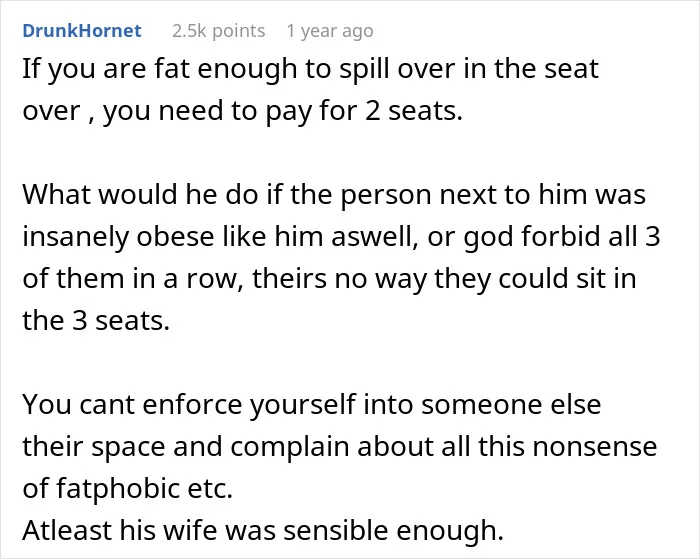Click the text 'pay for 2 seats.'

click(364, 112)
